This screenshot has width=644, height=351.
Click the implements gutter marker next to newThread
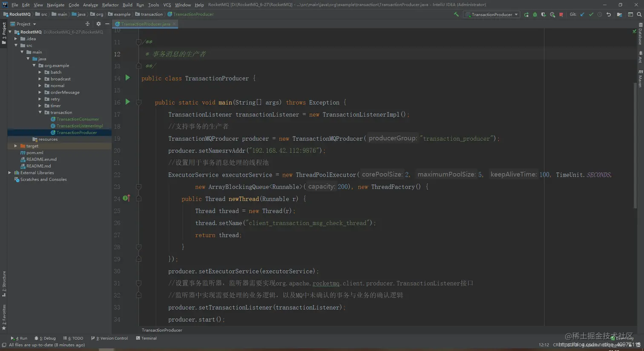(x=126, y=198)
